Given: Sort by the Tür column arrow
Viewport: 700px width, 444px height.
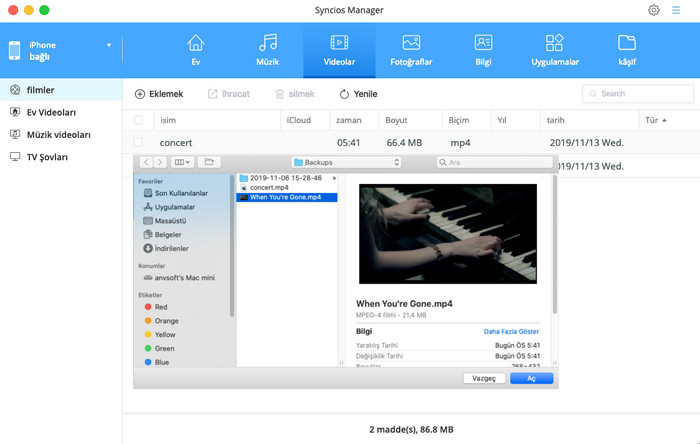Looking at the screenshot, I should 664,120.
